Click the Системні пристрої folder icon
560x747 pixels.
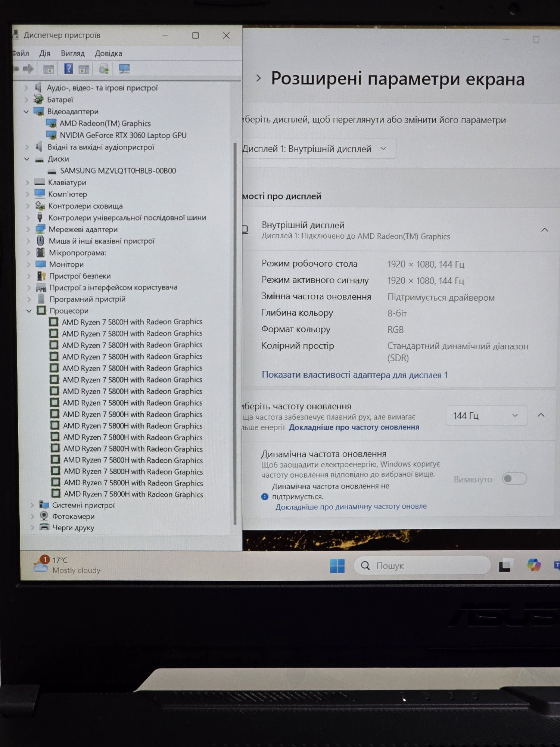point(44,505)
